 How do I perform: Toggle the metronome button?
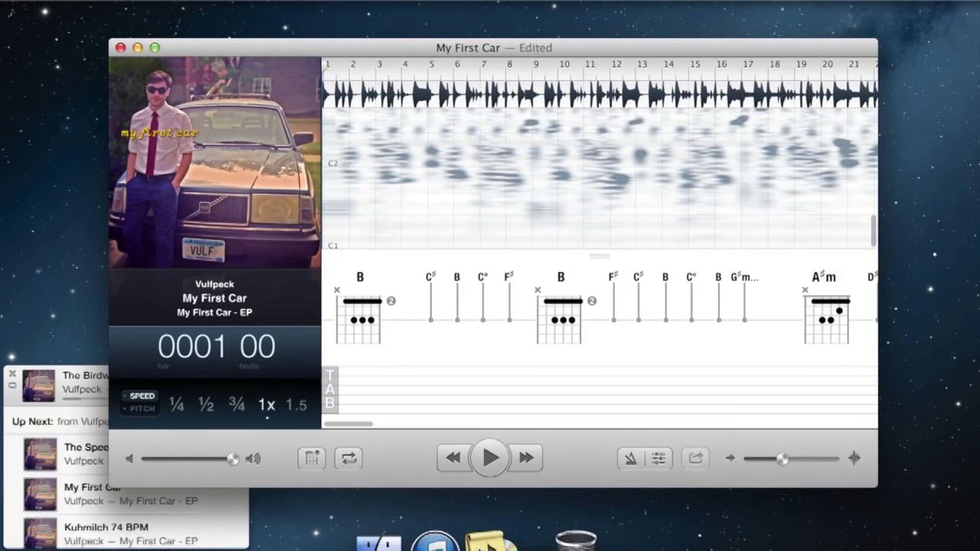click(631, 458)
